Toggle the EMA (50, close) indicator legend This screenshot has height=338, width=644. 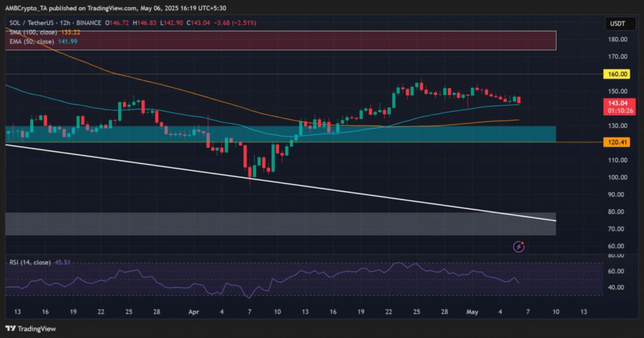click(x=28, y=41)
